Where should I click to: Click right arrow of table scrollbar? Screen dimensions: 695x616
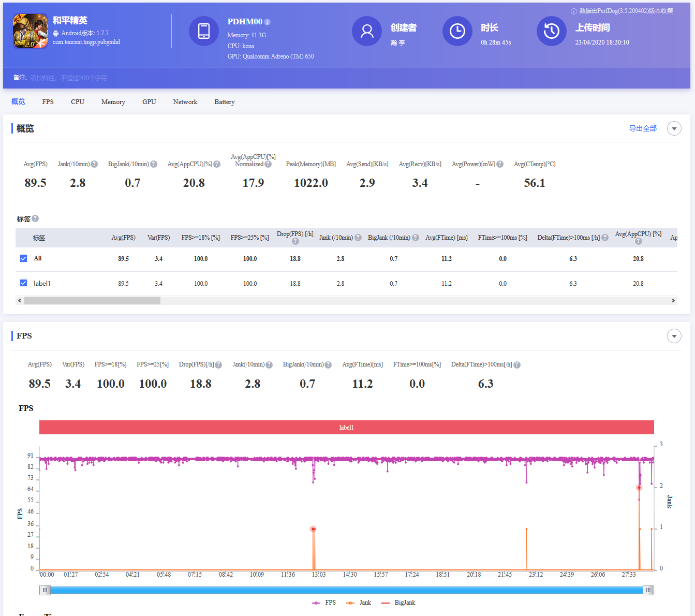673,300
